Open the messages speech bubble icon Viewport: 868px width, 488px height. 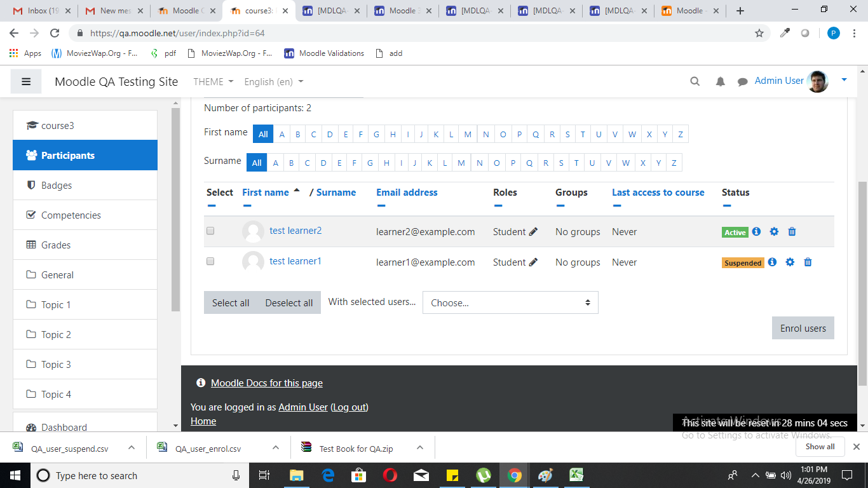(x=742, y=81)
